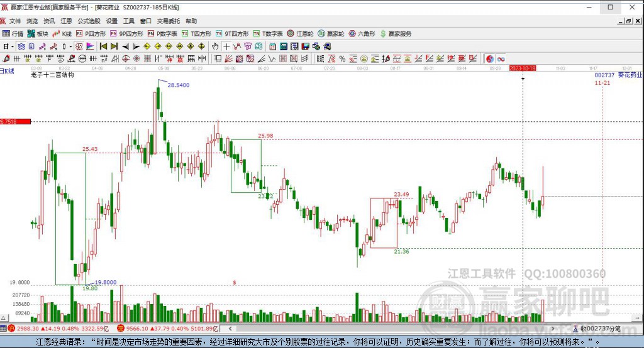Viewport: 644px width, 348px height.
Task: Open the 9P四方形 tool
Action: (x=126, y=34)
